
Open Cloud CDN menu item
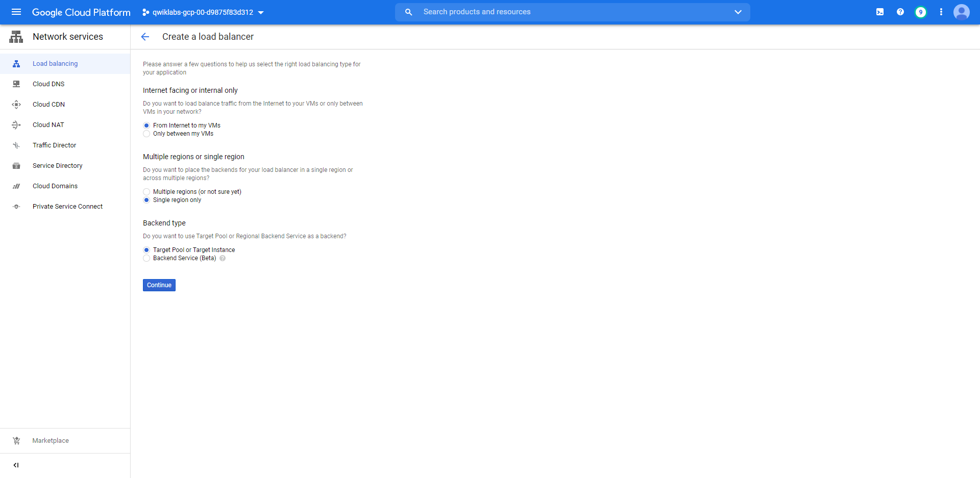coord(65,105)
